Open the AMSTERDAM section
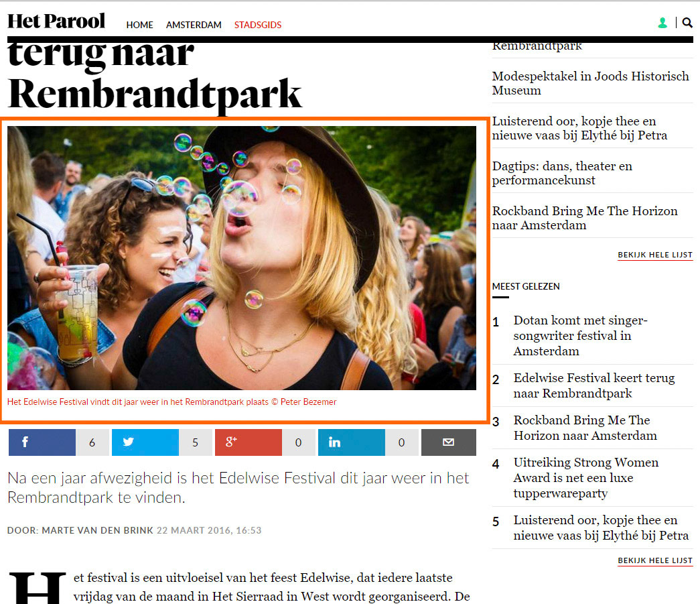 tap(194, 25)
